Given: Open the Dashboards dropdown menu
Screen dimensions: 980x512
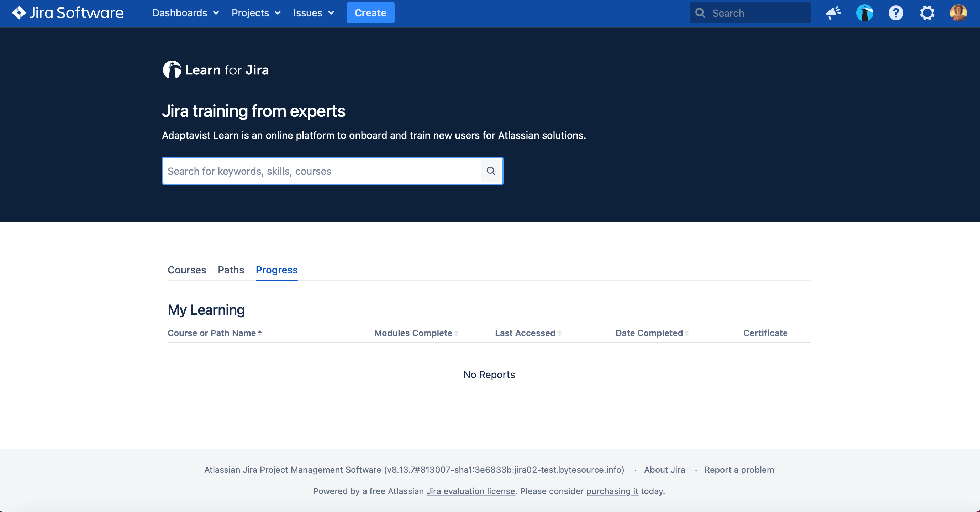Looking at the screenshot, I should [x=186, y=13].
